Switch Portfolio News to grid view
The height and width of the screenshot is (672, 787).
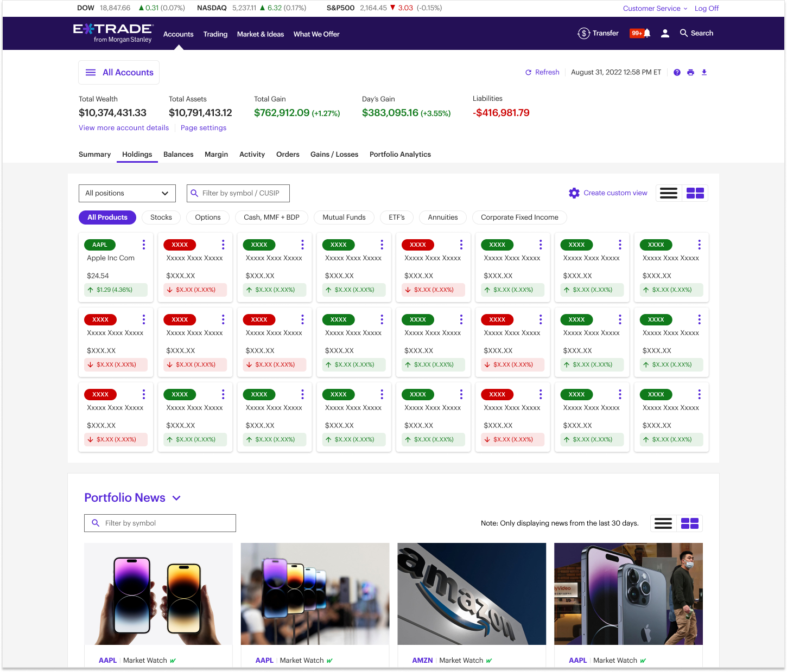[x=690, y=523]
